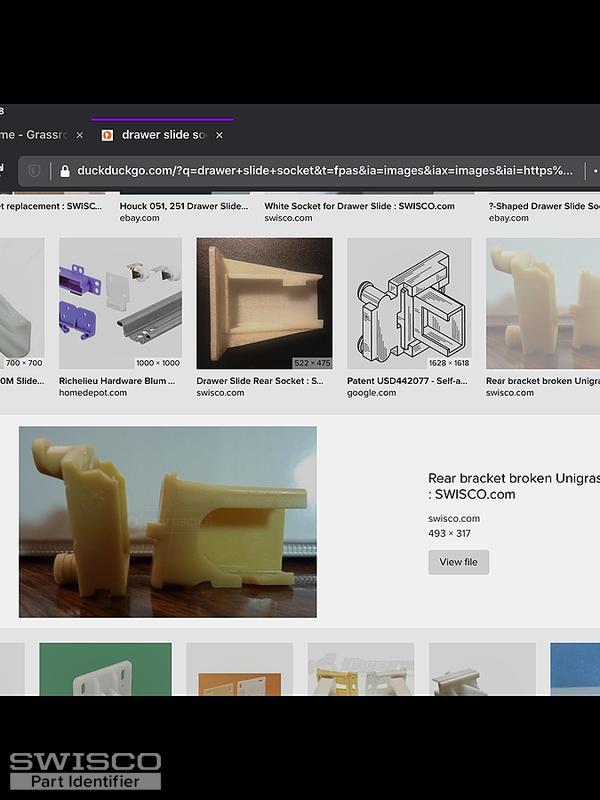Click the large enlarged bracket image preview
This screenshot has height=800, width=600.
(x=168, y=522)
